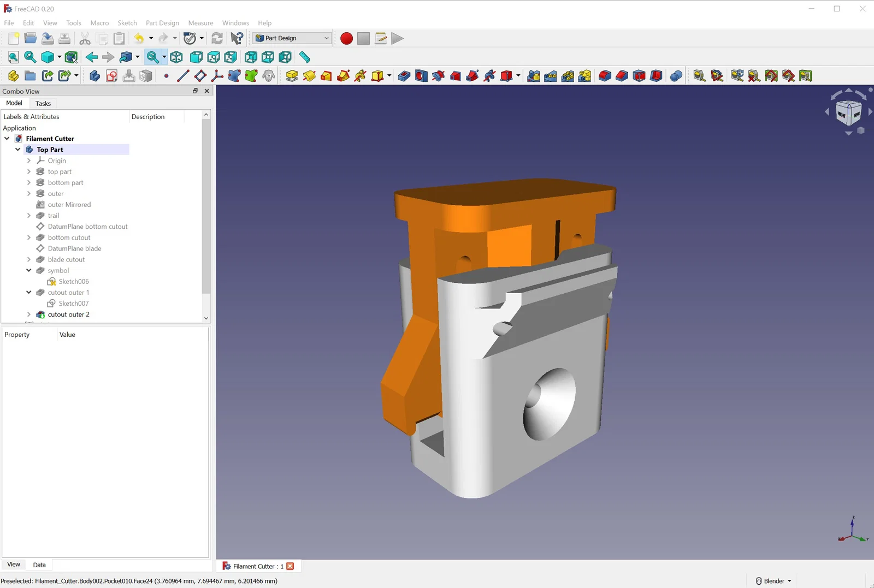
Task: Close the Filament Cutter document tab
Action: (290, 566)
